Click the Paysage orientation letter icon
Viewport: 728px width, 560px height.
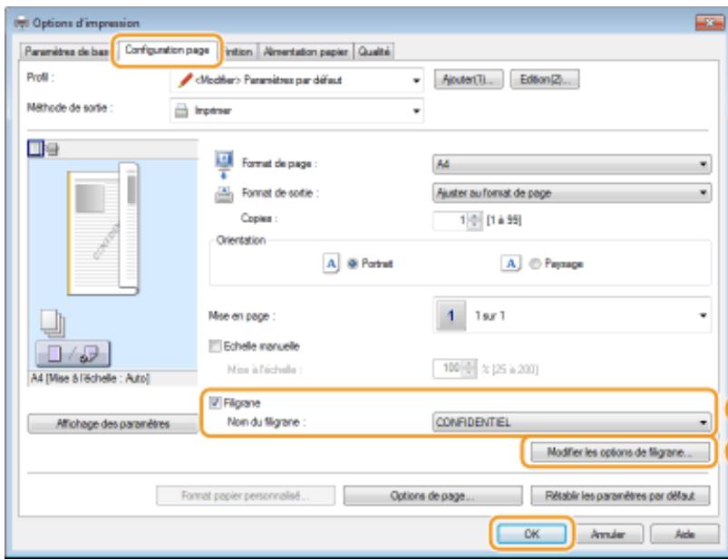click(510, 264)
